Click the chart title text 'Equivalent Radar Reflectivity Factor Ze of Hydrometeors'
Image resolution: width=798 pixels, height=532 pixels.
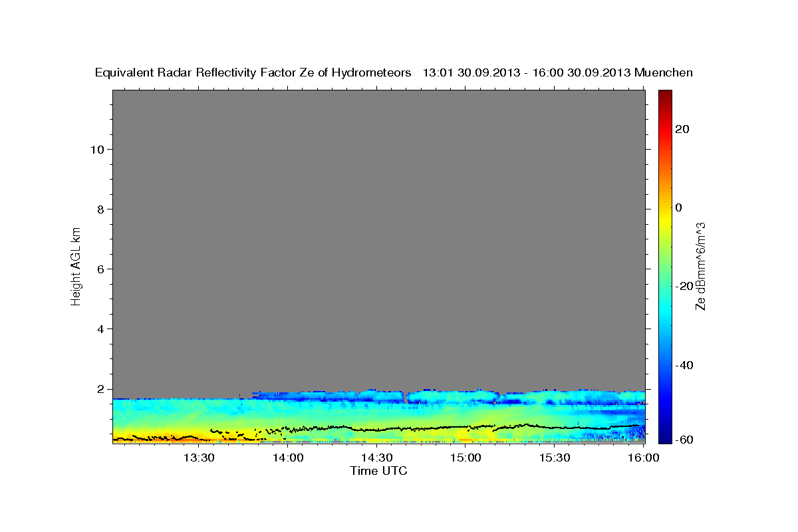253,72
